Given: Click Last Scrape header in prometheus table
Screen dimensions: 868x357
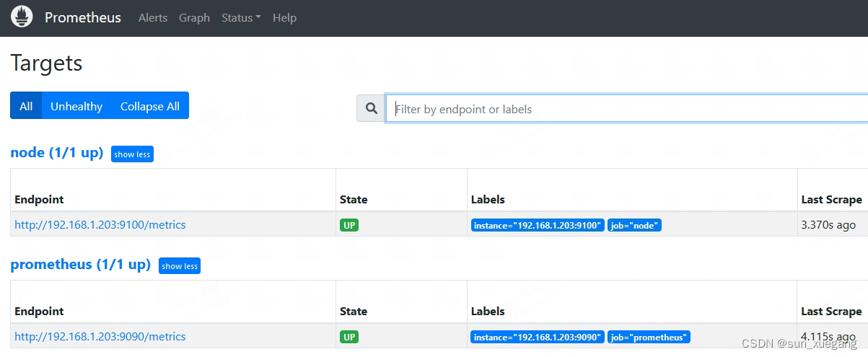Looking at the screenshot, I should (x=831, y=311).
